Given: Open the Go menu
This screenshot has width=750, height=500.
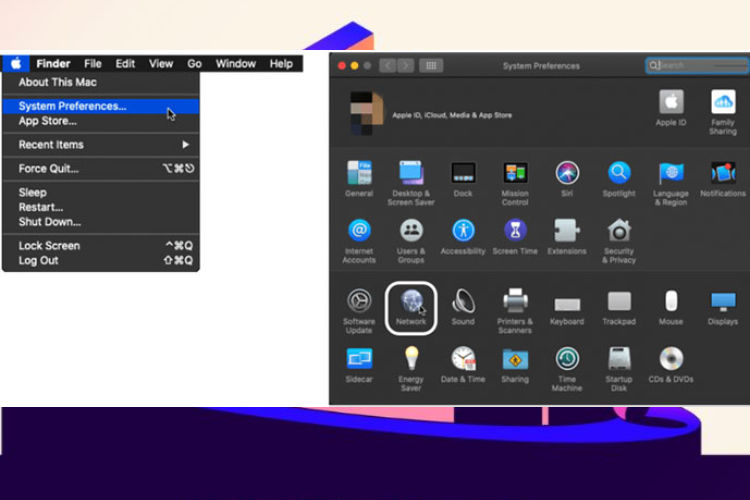Looking at the screenshot, I should pos(194,64).
